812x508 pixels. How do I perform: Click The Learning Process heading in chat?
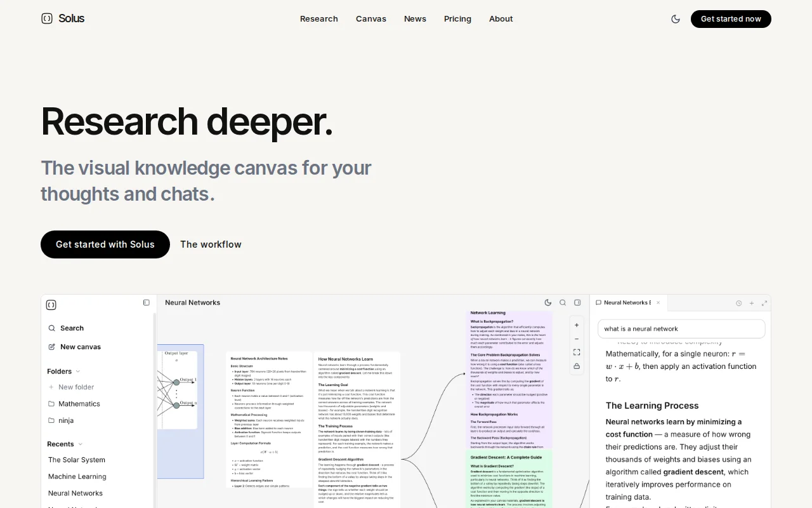(652, 406)
